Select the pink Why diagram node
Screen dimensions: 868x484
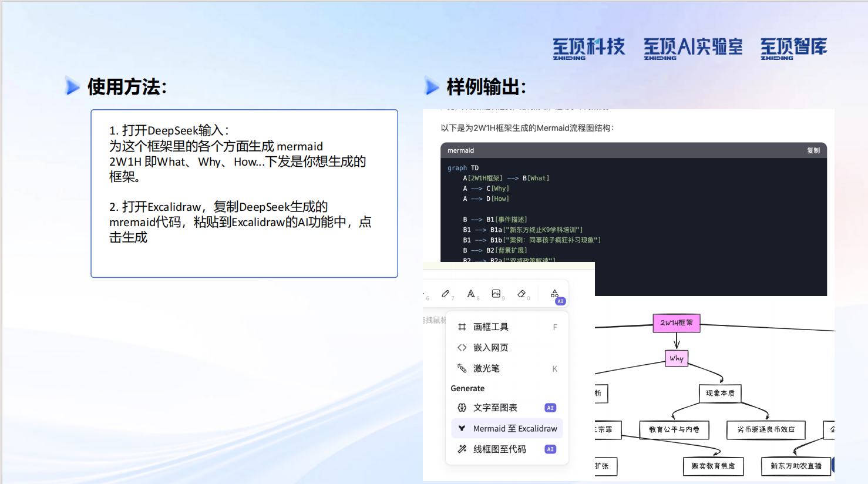pos(677,358)
